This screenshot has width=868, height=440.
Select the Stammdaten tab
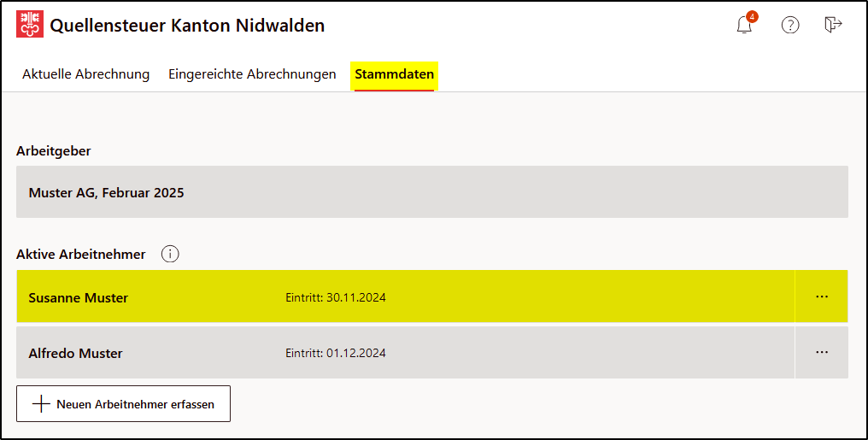point(394,75)
